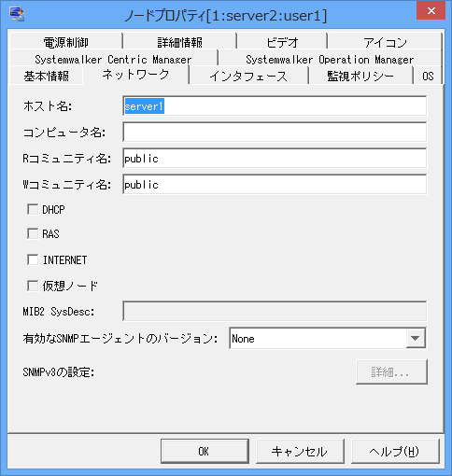
Task: Open Systemwalker Centric Manager tab
Action: click(x=113, y=59)
